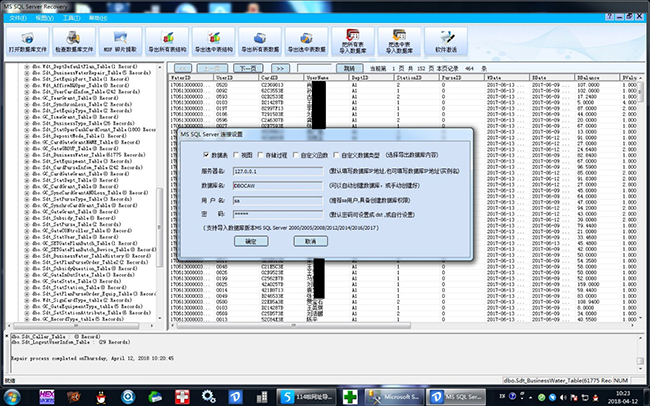Enable the 存储过程 checkbox
The image size is (650, 406).
pyautogui.click(x=260, y=155)
